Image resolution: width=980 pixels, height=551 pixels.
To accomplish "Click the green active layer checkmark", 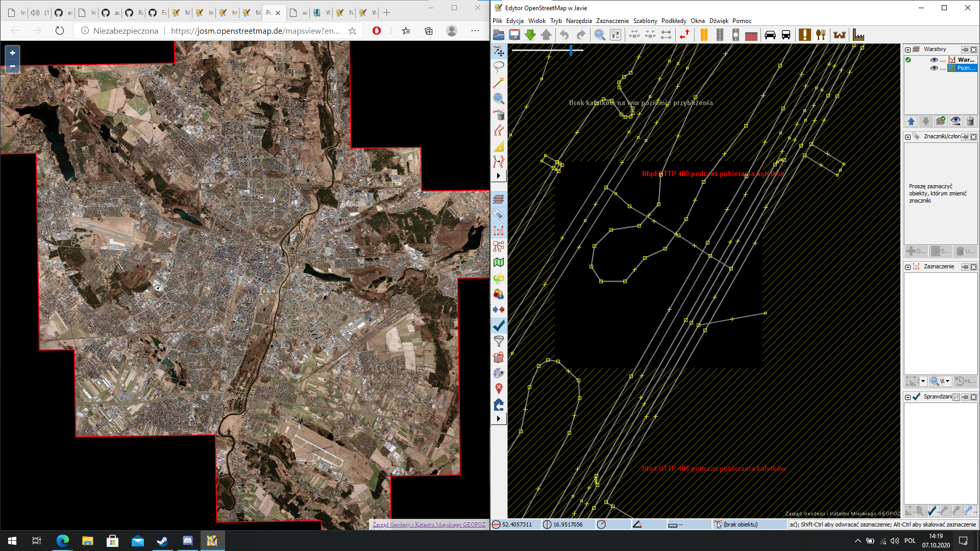I will coord(908,60).
